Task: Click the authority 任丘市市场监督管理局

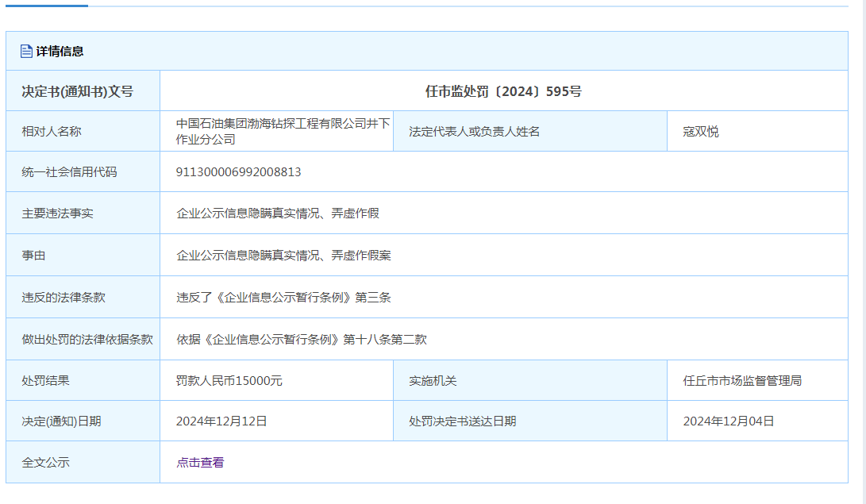Action: pyautogui.click(x=742, y=381)
